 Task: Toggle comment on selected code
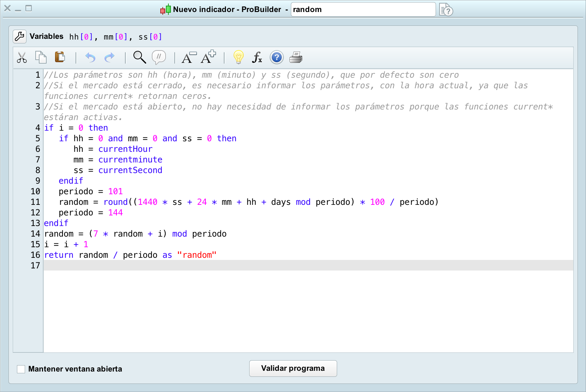click(x=159, y=57)
